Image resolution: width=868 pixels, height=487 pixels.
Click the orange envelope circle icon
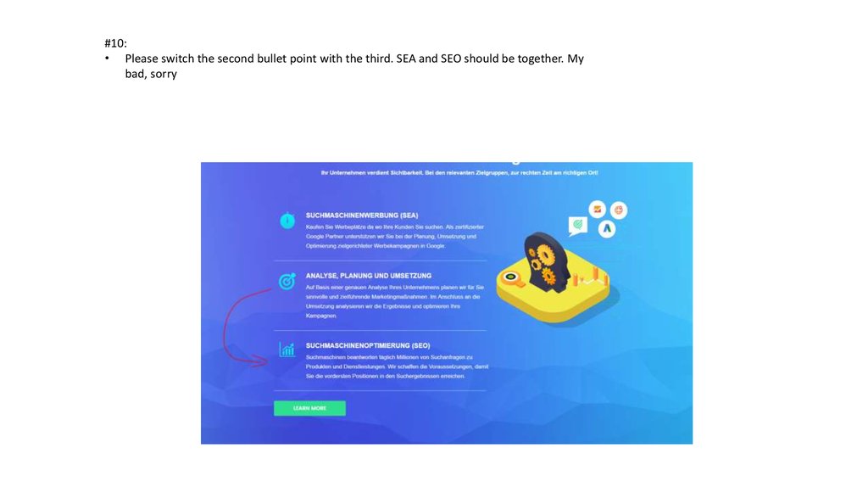tap(597, 209)
